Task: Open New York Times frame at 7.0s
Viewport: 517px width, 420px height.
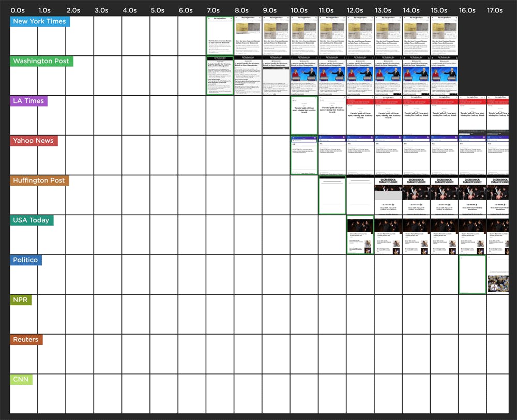Action: click(220, 35)
